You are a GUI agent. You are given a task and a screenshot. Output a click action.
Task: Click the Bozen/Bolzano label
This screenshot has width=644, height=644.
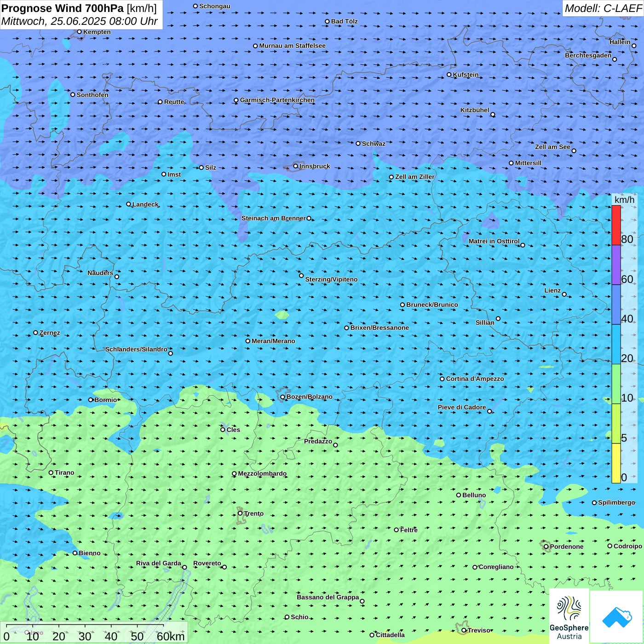coord(309,397)
